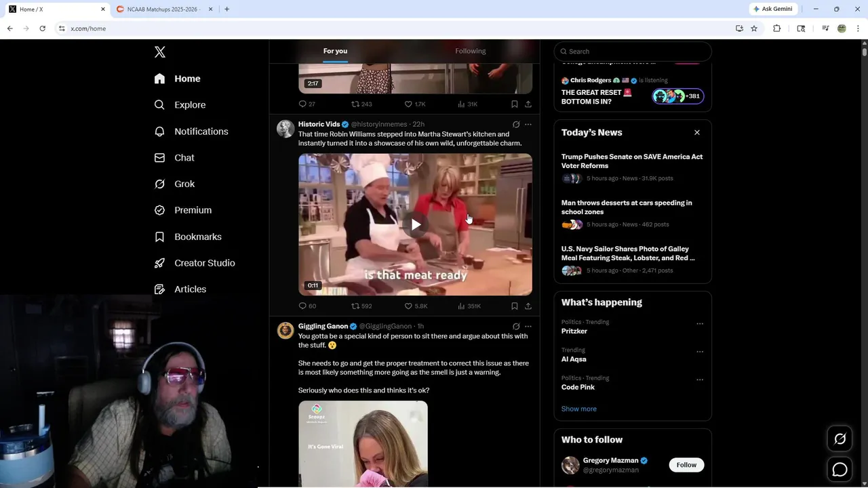Repost the Historic Vids post
Image resolution: width=868 pixels, height=488 pixels.
(x=361, y=306)
